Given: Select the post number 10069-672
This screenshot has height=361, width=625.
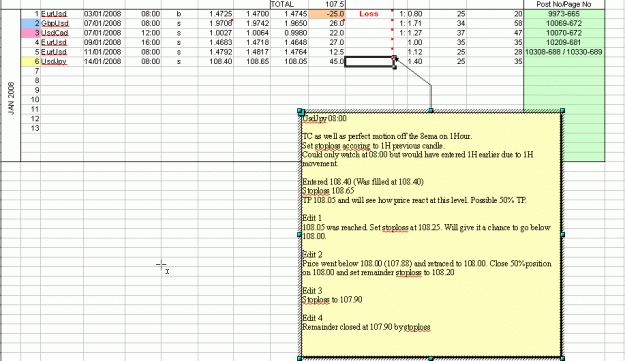Looking at the screenshot, I should 564,24.
